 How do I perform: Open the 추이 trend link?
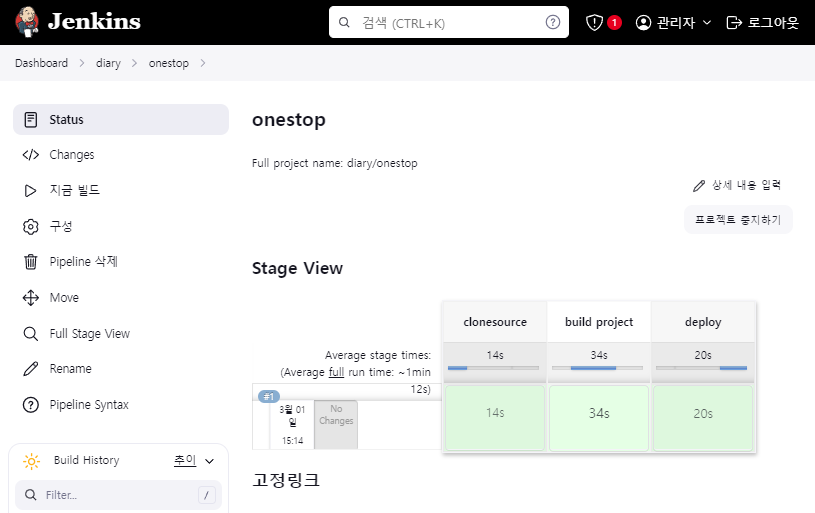tap(185, 460)
